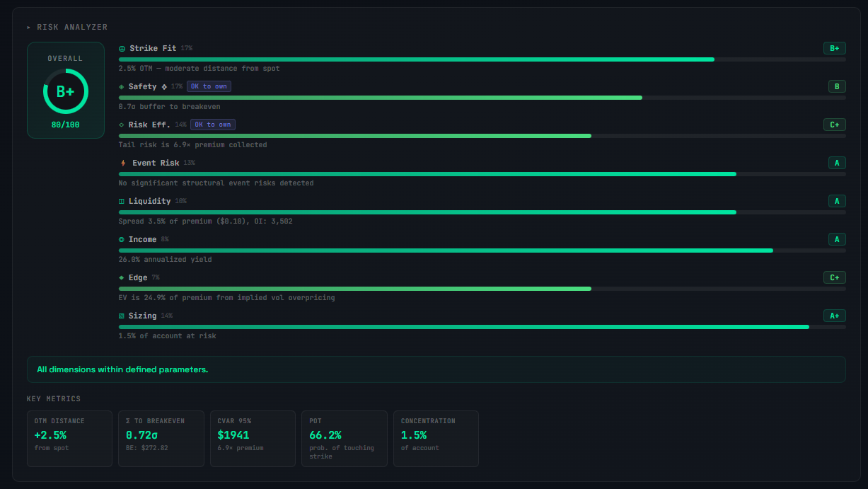Toggle the 'OK to own' badge on Safety
Screen dimensions: 868x489
[208, 86]
